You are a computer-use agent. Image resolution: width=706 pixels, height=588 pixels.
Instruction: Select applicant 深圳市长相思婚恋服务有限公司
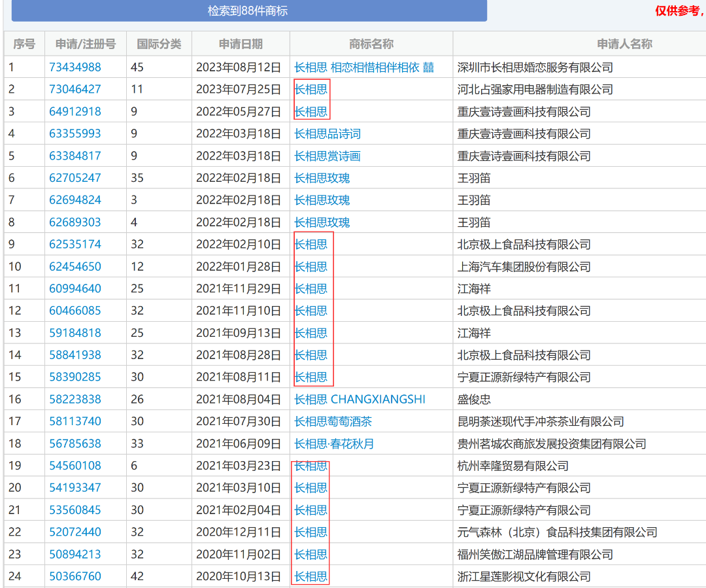click(x=535, y=67)
